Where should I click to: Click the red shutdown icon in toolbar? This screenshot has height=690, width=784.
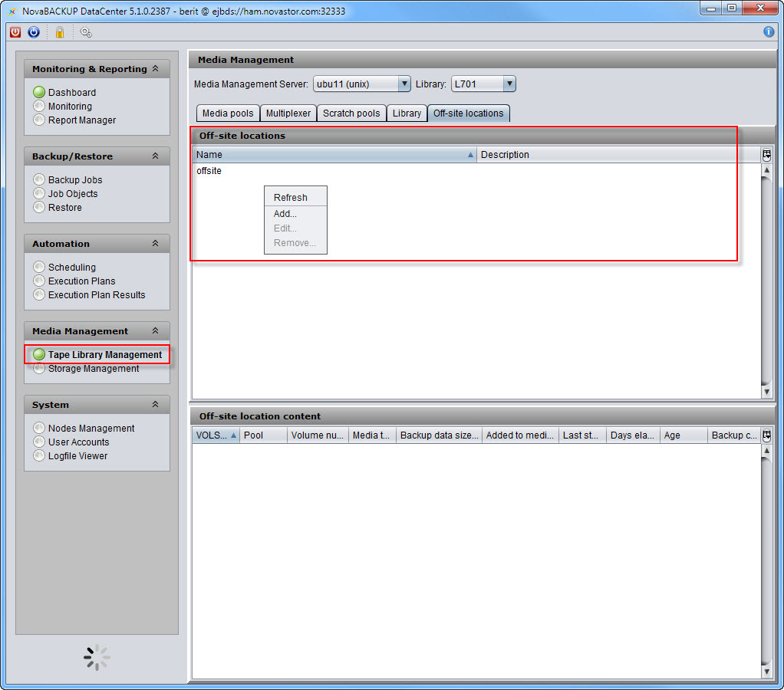click(x=15, y=32)
